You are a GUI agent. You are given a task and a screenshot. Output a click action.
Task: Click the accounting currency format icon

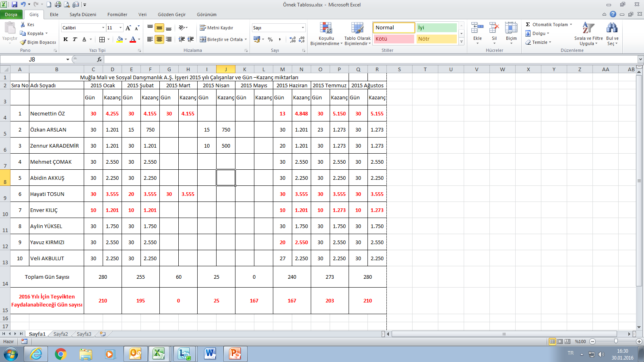point(257,39)
